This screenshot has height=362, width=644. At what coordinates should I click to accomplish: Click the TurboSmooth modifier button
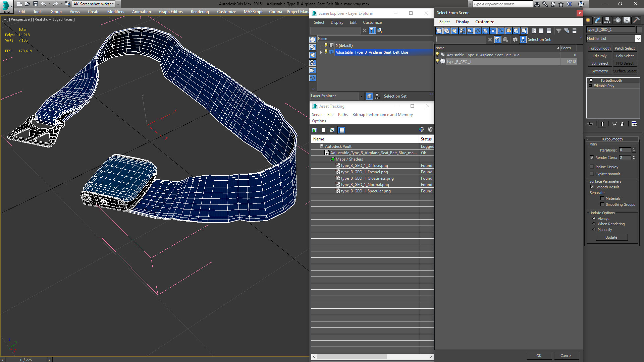tap(600, 48)
